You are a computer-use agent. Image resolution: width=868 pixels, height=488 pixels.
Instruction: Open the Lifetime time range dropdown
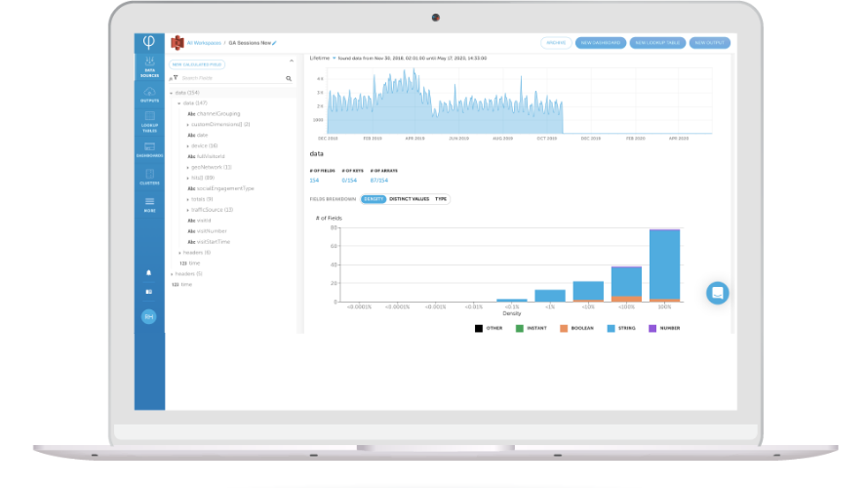(334, 59)
